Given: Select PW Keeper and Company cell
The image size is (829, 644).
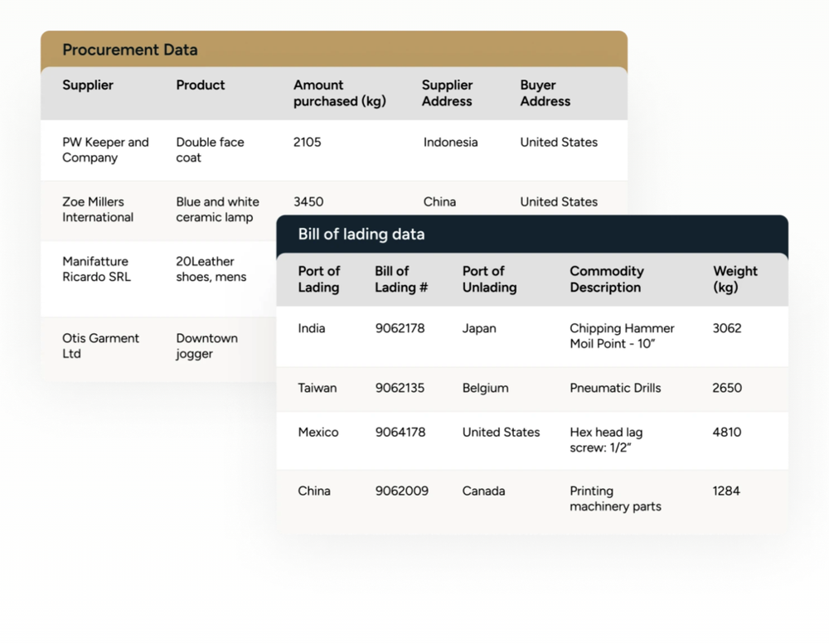Looking at the screenshot, I should click(x=106, y=150).
